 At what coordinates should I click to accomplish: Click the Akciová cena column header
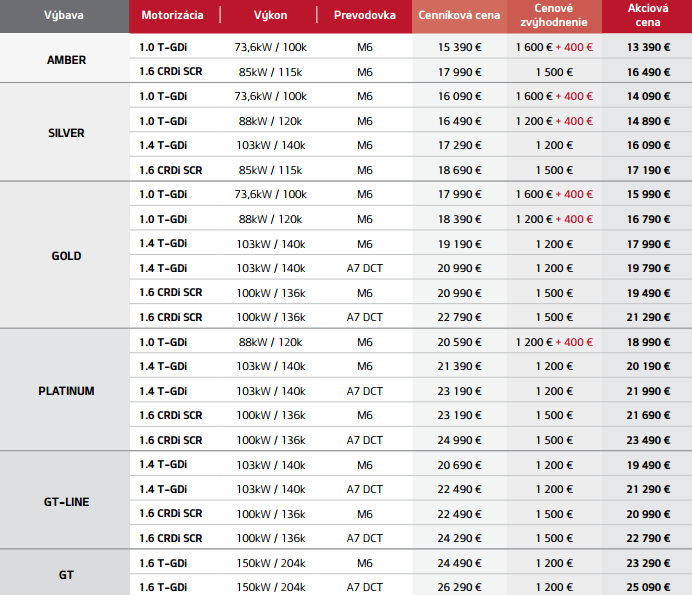[647, 15]
